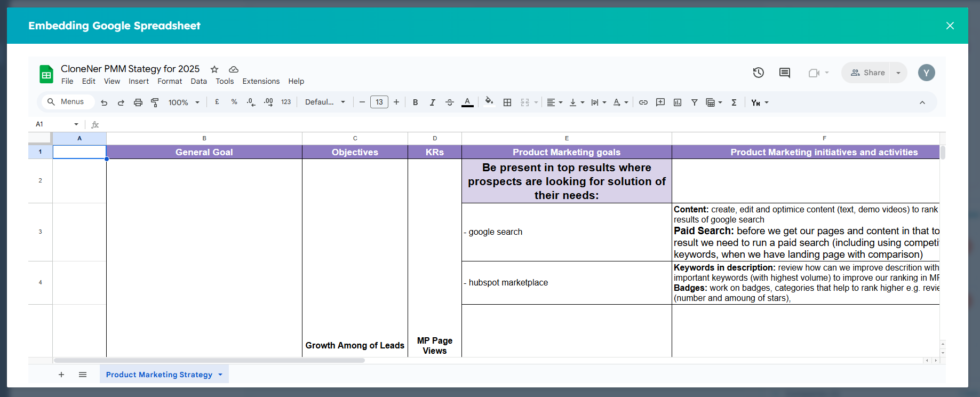Click the Google Sheets home logo
This screenshot has height=397, width=980.
46,74
